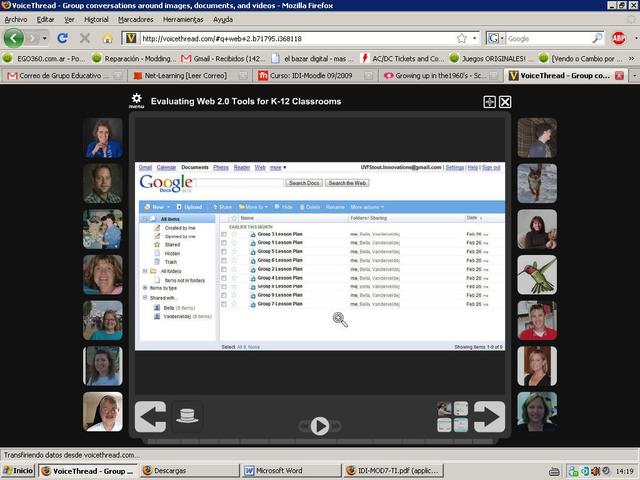This screenshot has width=640, height=480.
Task: Click the VoiceThread fullscreen expand icon
Action: tap(489, 102)
